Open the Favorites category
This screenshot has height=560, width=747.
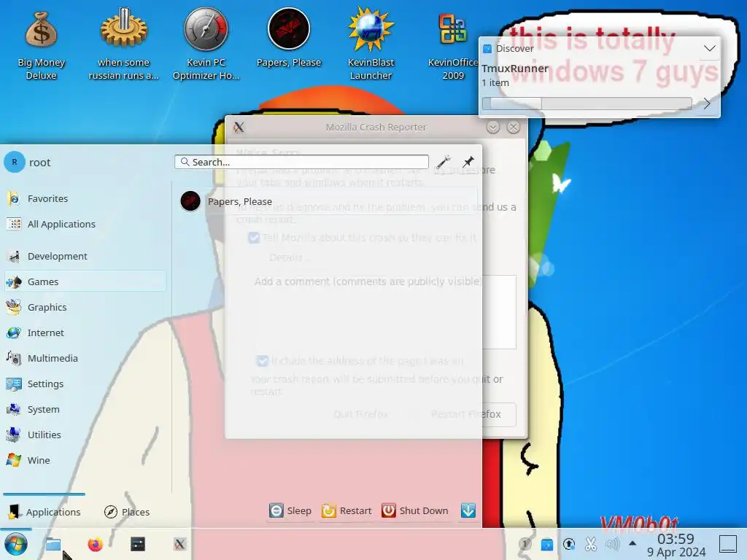(86, 198)
